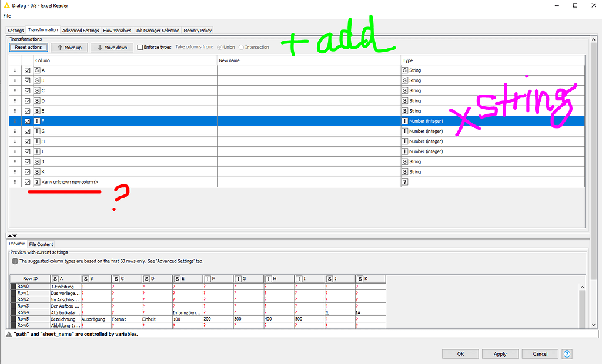Switch to the 'Advanced Settings' tab

click(80, 30)
